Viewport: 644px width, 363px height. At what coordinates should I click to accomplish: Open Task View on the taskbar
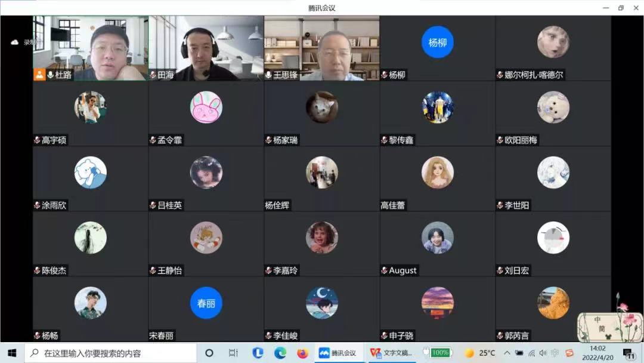click(x=233, y=353)
